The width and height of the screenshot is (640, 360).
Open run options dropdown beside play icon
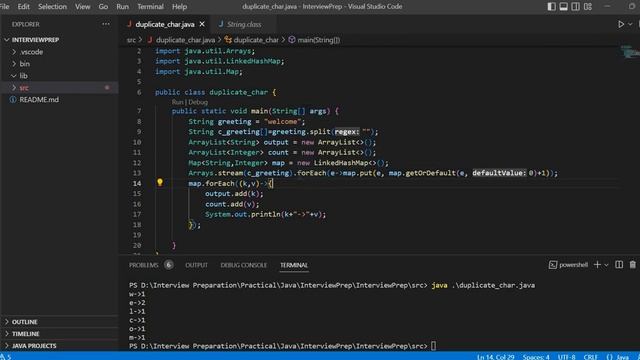point(630,24)
